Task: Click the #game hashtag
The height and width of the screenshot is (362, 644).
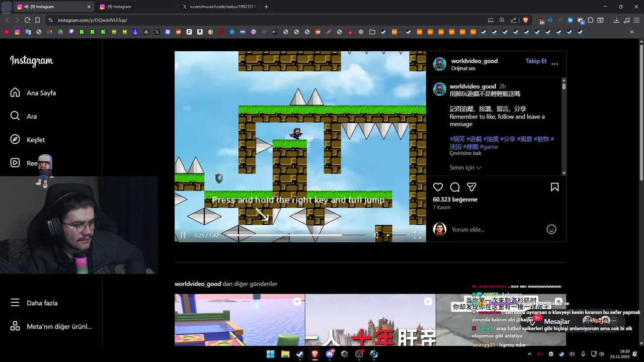Action: click(489, 147)
